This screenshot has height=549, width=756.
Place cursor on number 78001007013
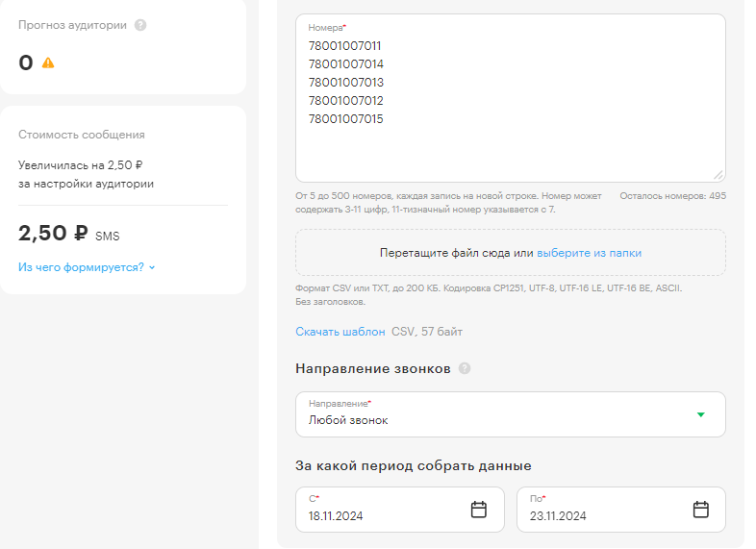click(345, 83)
